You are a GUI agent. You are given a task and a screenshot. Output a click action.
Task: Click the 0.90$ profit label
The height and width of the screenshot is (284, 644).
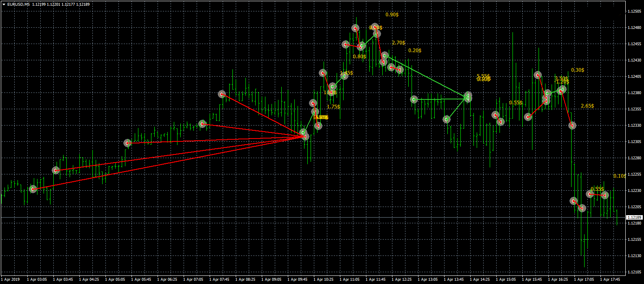pyautogui.click(x=392, y=15)
